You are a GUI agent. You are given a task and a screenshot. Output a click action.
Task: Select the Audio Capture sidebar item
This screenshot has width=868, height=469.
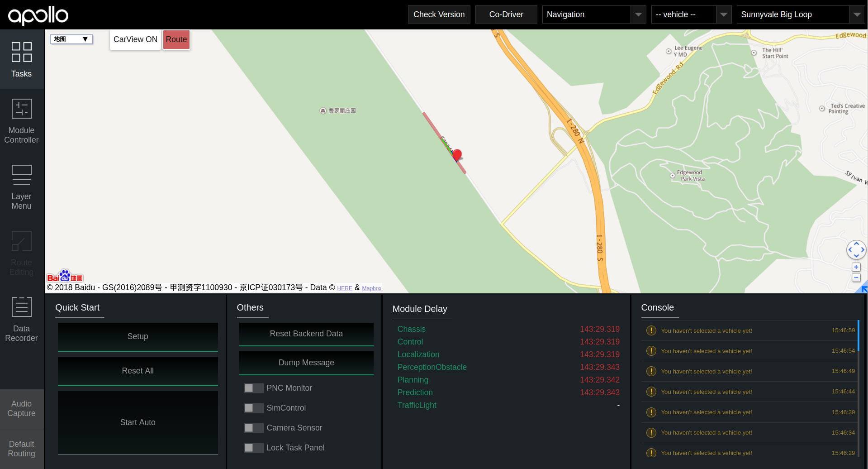pyautogui.click(x=21, y=409)
